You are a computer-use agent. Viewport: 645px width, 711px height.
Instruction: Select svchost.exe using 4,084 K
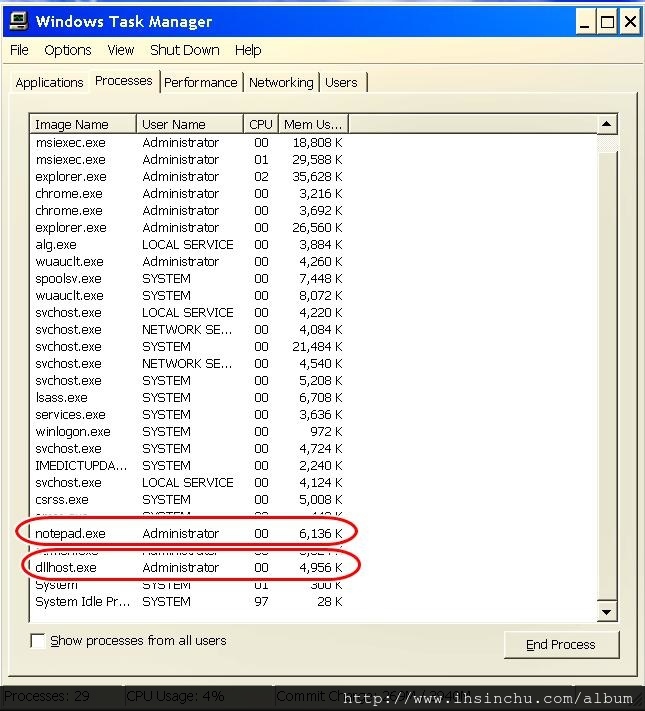point(189,330)
